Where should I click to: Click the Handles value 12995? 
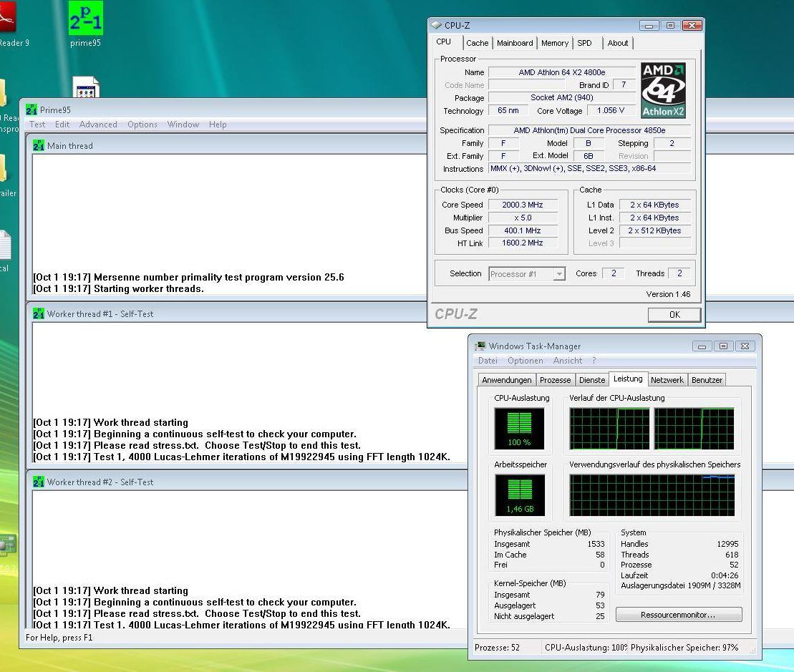(727, 544)
